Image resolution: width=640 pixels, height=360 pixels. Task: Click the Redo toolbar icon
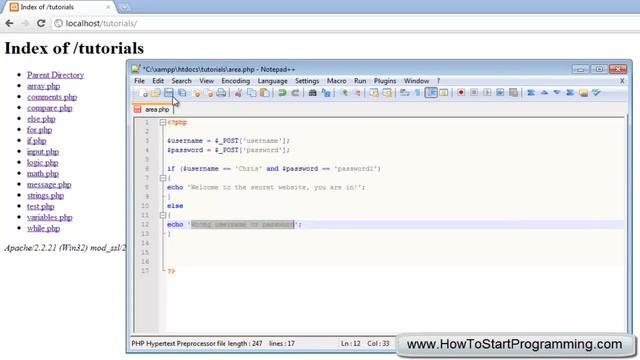[295, 93]
